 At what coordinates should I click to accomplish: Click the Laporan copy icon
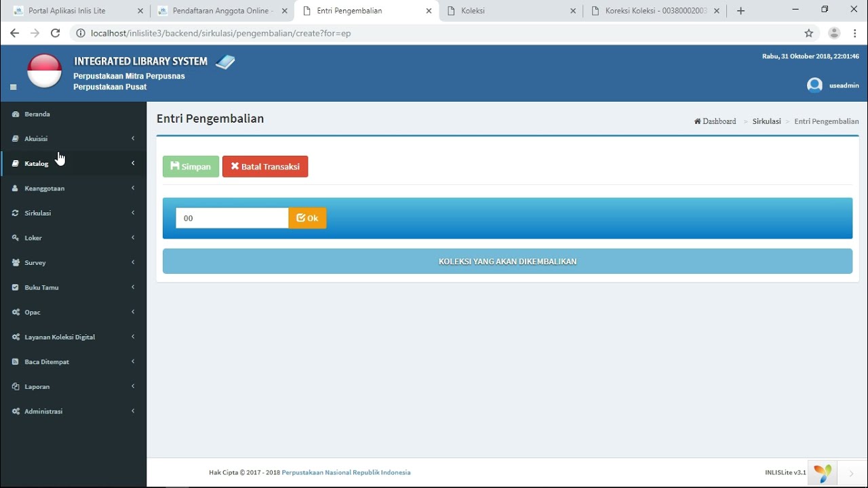(16, 387)
